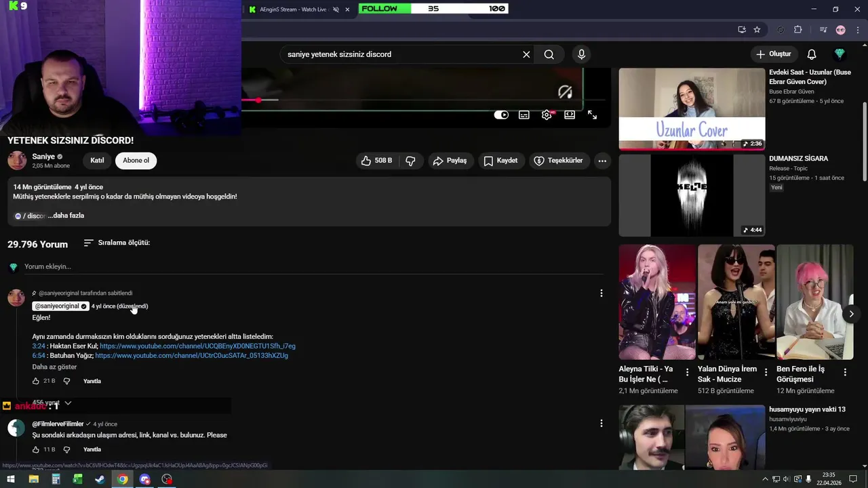This screenshot has width=868, height=488.
Task: Reply to FilmlerveFilimler comment via Yanıtla
Action: (92, 449)
